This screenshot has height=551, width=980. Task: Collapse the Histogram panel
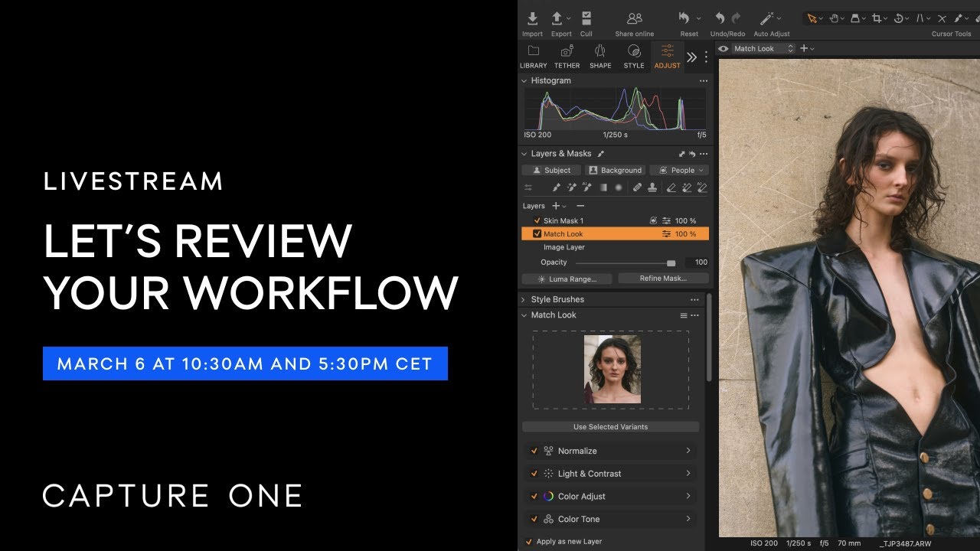(524, 80)
